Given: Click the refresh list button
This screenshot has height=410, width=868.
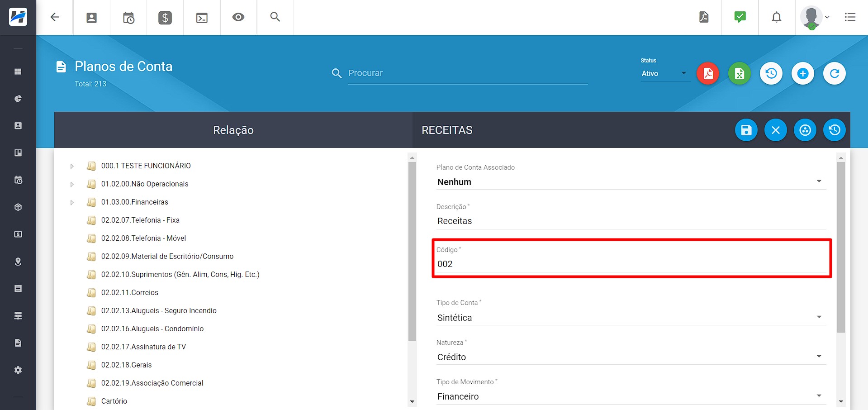Looking at the screenshot, I should tap(835, 73).
